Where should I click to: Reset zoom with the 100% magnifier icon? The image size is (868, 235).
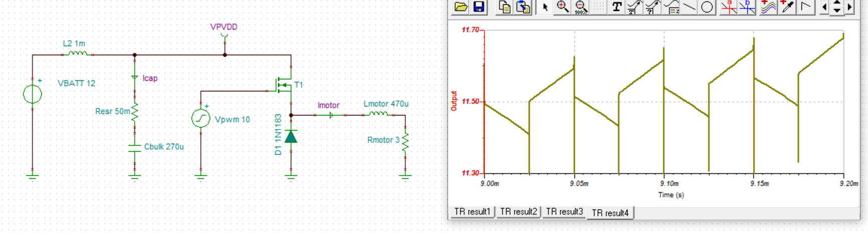pyautogui.click(x=581, y=7)
